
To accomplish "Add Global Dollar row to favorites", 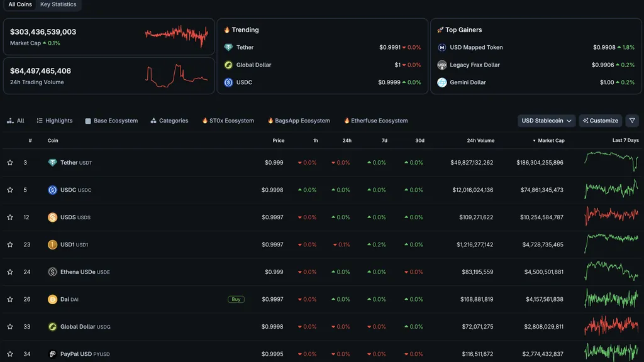I will click(10, 327).
